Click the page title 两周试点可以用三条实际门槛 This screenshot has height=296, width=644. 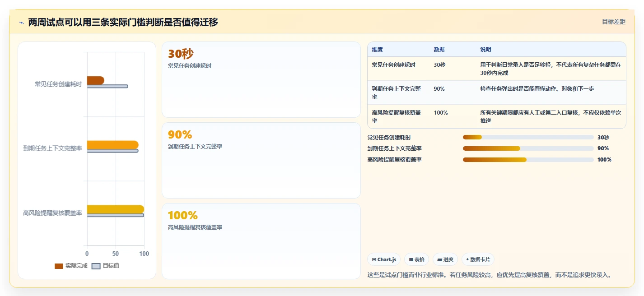point(123,22)
